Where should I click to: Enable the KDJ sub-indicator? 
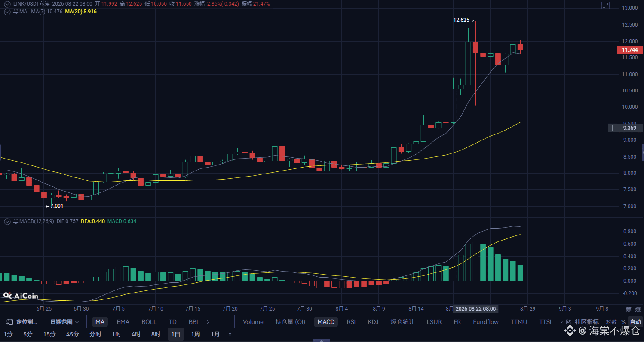[373, 322]
